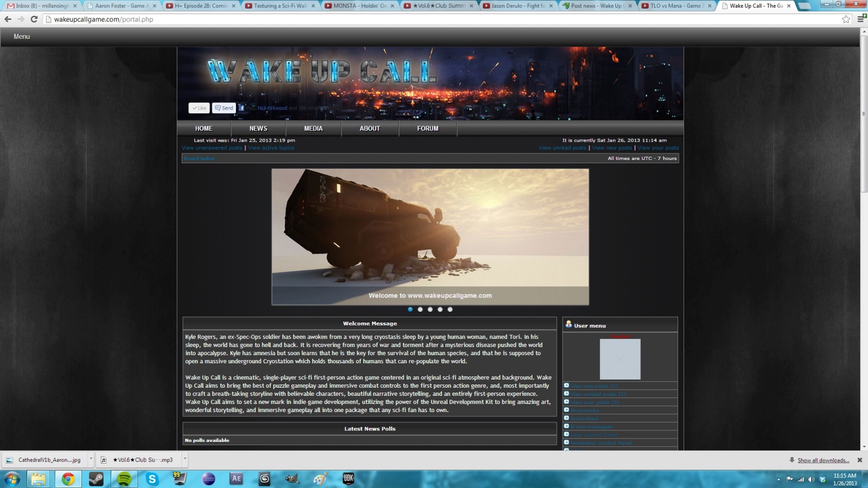Click the View new posts link below the date line
The width and height of the screenshot is (868, 488).
(x=612, y=147)
